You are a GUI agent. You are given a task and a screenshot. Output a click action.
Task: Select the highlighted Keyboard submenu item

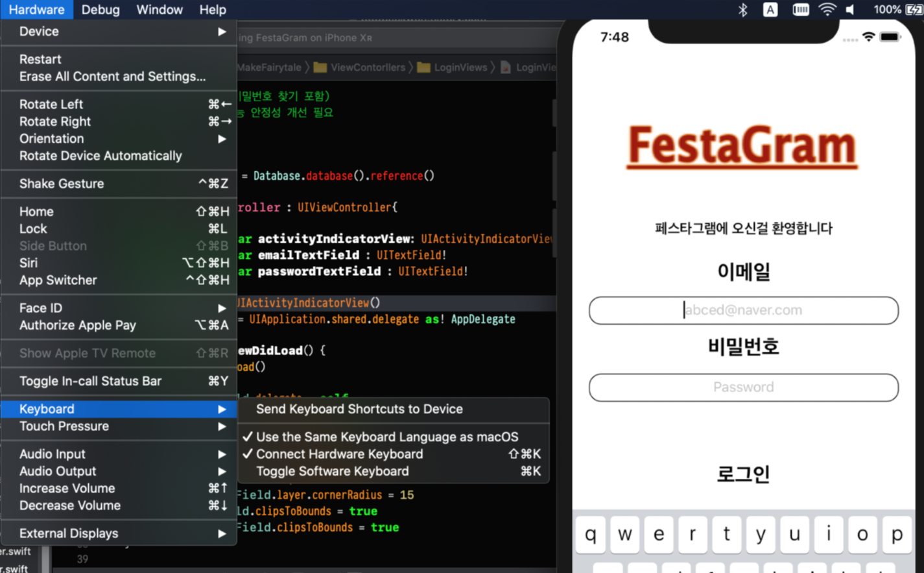point(119,409)
